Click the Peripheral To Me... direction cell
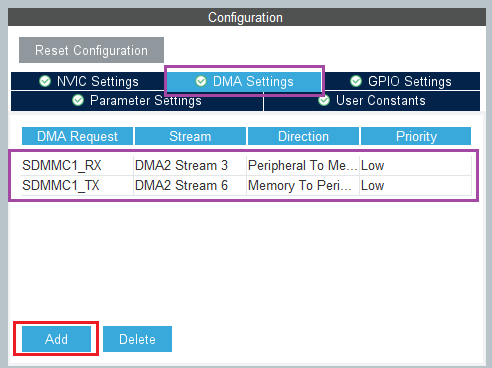Image resolution: width=492 pixels, height=368 pixels. 303,165
